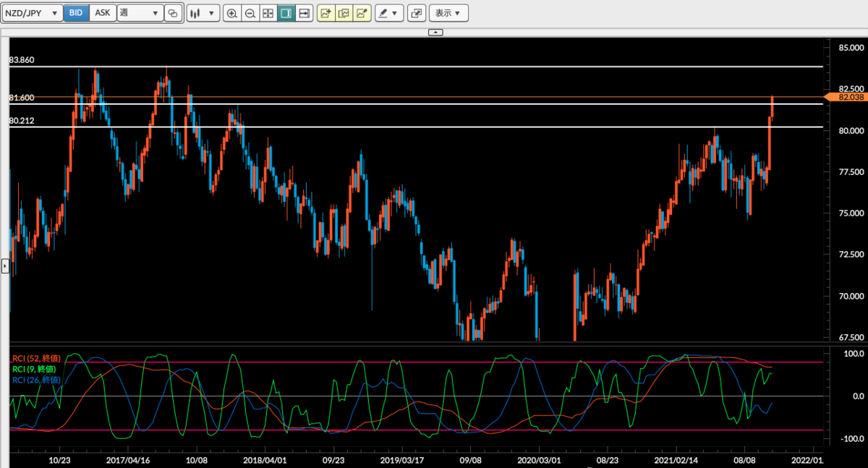Viewport: 868px width, 468px height.
Task: Click the 2017/04/16 date axis label
Action: point(128,459)
